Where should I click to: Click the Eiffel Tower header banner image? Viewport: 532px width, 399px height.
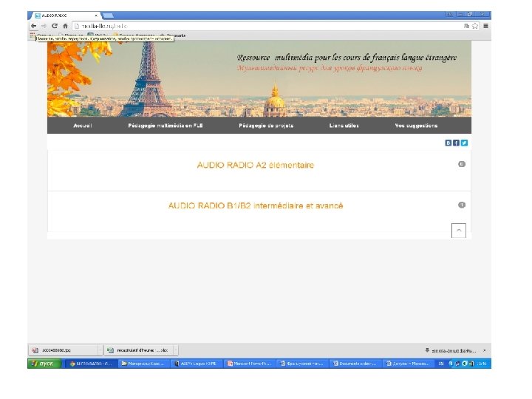(x=259, y=79)
